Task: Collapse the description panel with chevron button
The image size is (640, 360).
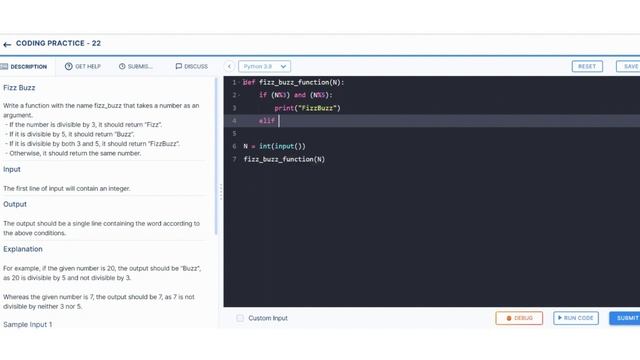Action: (229, 67)
